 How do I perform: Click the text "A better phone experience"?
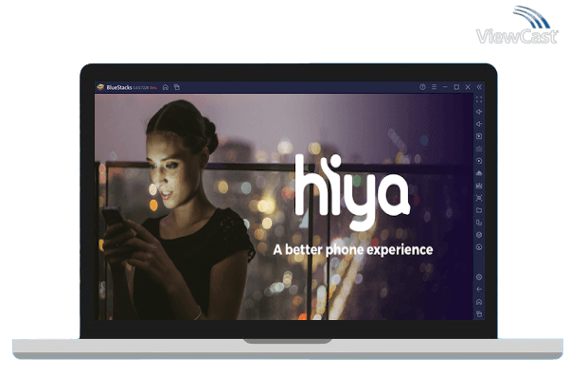pos(353,250)
